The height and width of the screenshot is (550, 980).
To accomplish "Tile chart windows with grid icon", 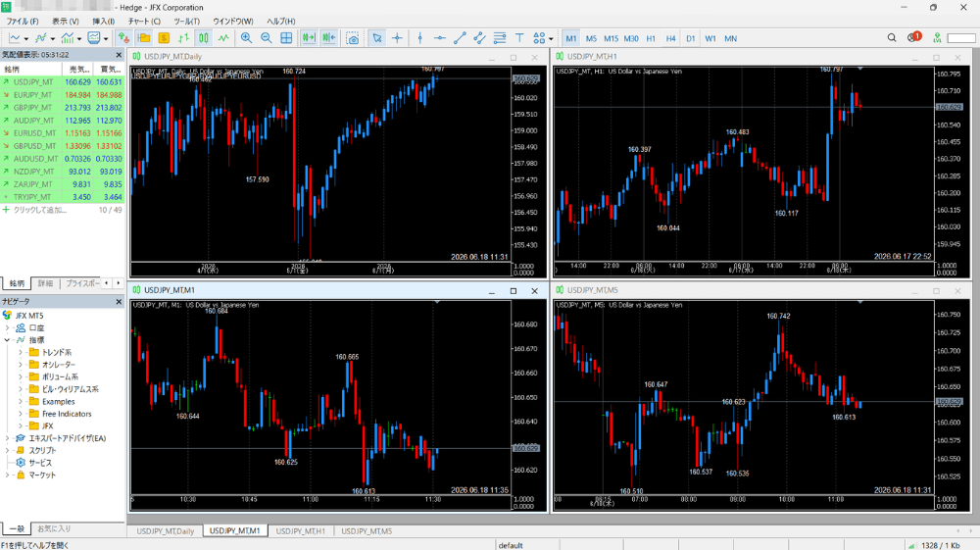I will pyautogui.click(x=286, y=38).
